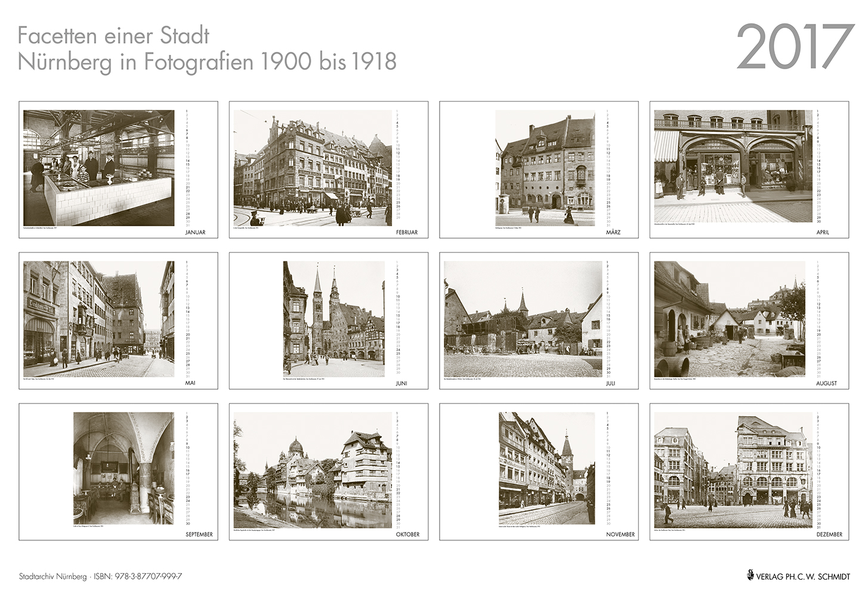Click the 'Nürnberg in Fotografien 1900 bis 1918' subtitle
The image size is (868, 597).
(x=207, y=62)
